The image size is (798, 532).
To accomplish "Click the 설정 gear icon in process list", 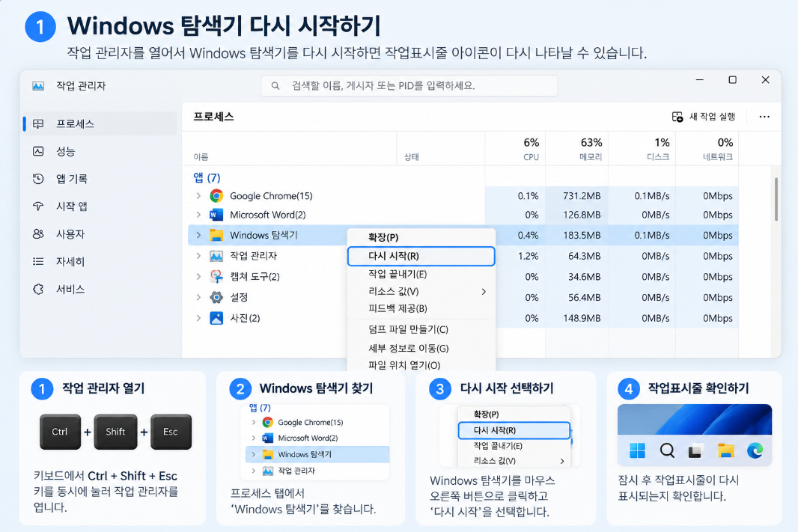I will pyautogui.click(x=216, y=297).
